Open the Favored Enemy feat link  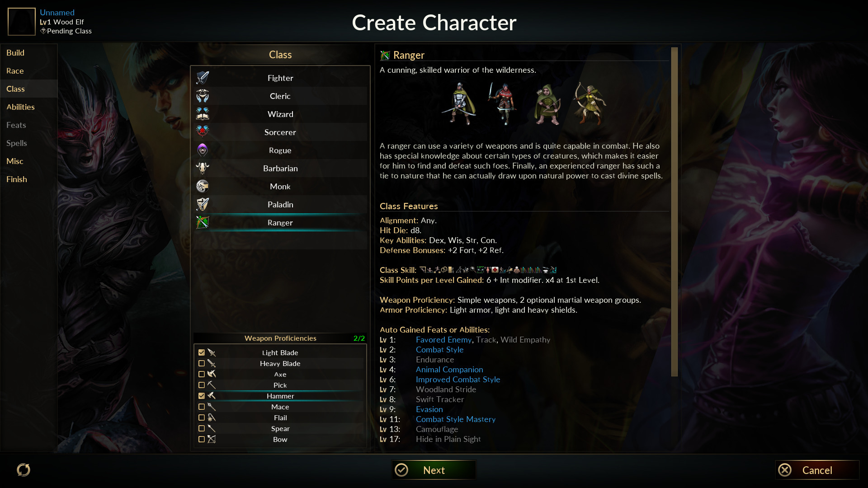(443, 340)
